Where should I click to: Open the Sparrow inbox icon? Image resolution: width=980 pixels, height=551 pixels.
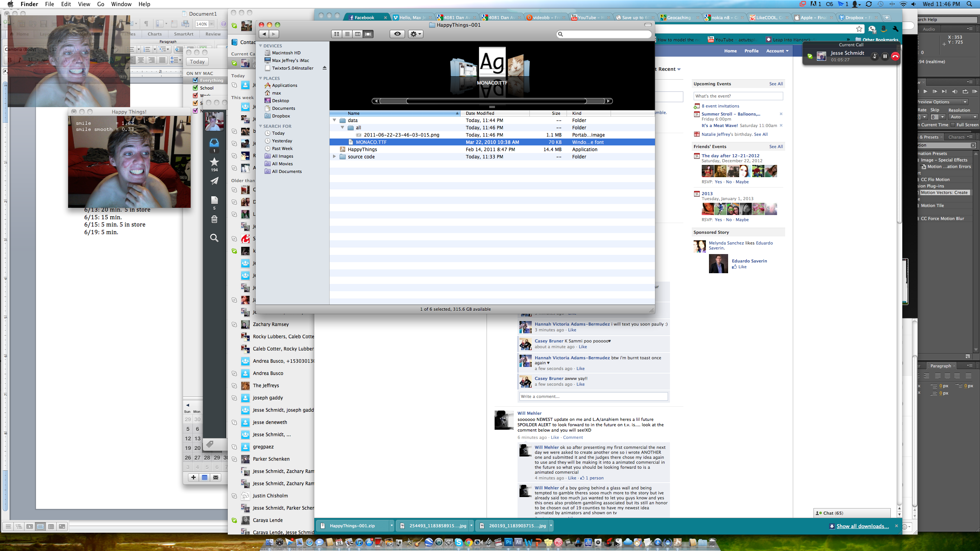(214, 143)
